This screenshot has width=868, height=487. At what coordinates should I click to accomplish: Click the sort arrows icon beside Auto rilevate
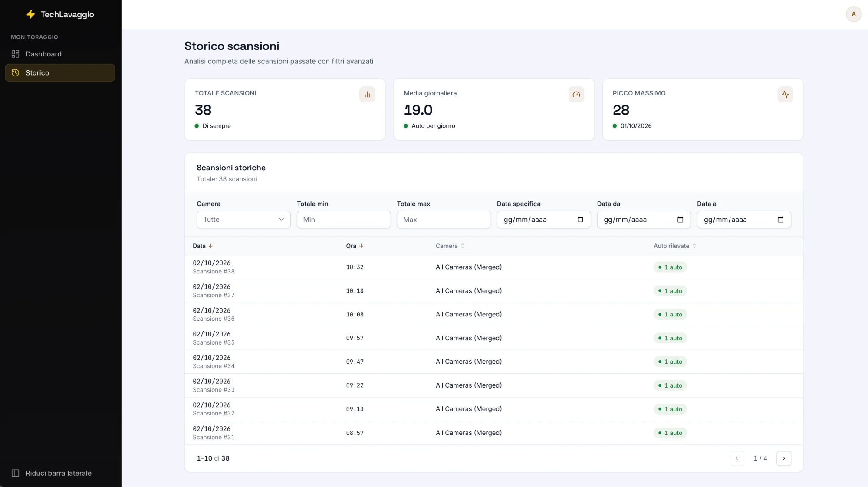click(x=694, y=246)
